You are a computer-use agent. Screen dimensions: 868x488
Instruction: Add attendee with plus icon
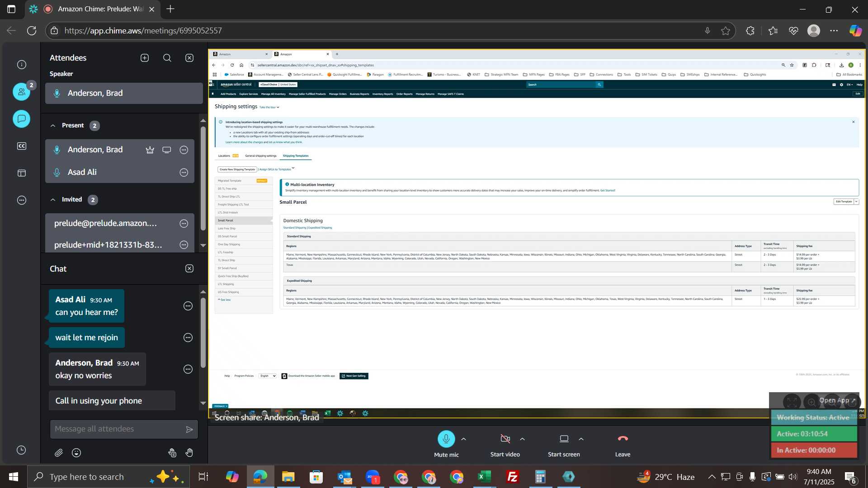[x=145, y=58]
